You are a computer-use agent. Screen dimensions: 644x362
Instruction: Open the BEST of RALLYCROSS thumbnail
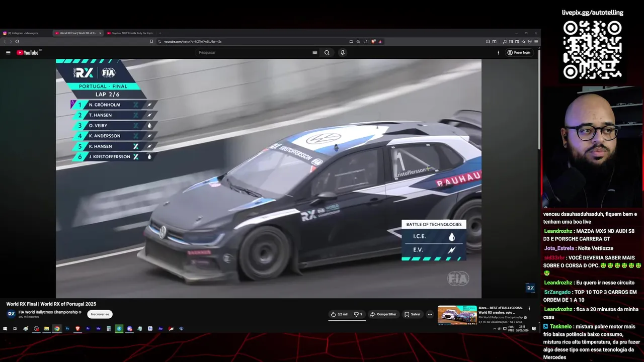pyautogui.click(x=457, y=315)
